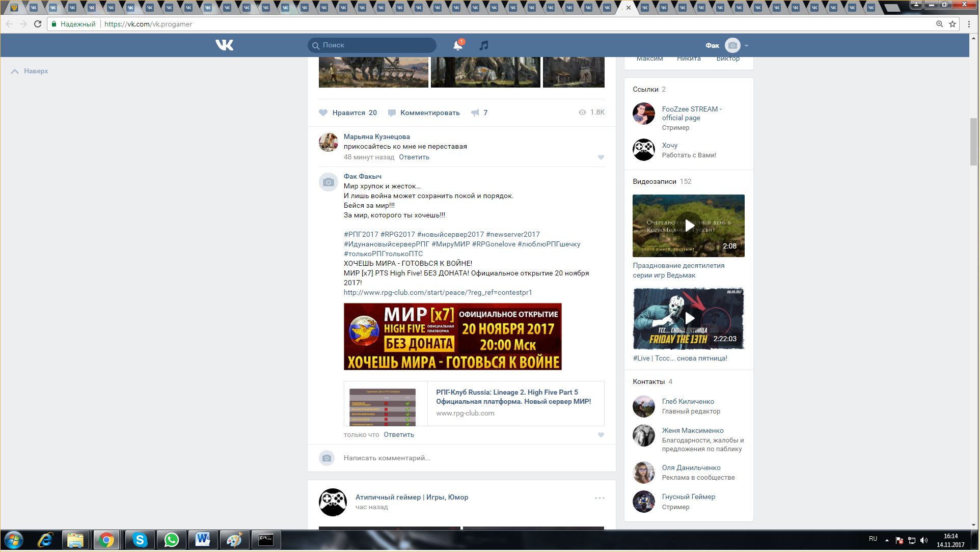Open the Chrome three-dot menu
This screenshot has width=980, height=552.
[x=969, y=24]
